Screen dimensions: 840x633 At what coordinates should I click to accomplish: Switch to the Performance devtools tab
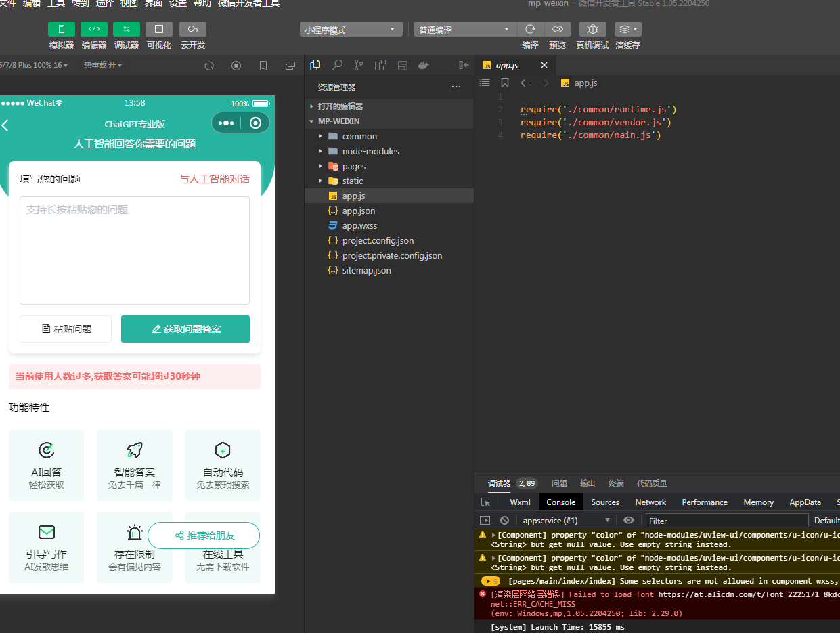tap(705, 502)
